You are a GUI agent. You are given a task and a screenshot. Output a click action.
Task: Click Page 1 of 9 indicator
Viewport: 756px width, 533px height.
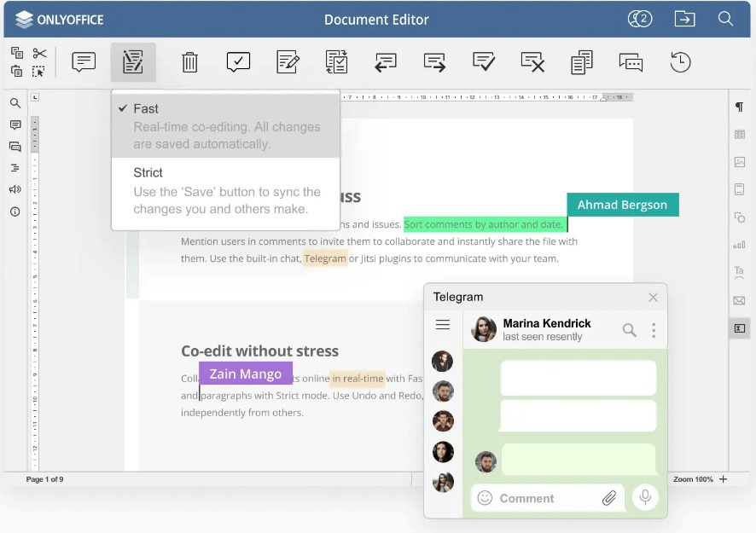(x=44, y=479)
